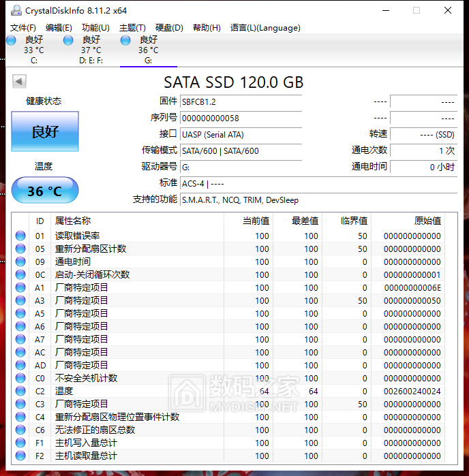This screenshot has height=476, width=469.
Task: Click raw value 002600240024 in 温度 row
Action: (x=412, y=391)
